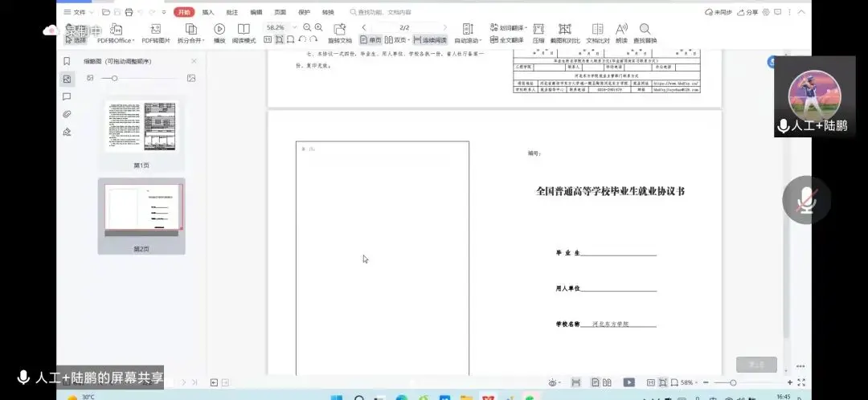Expand the PDF转Office dropdown arrow
This screenshot has width=868, height=400.
coord(133,40)
